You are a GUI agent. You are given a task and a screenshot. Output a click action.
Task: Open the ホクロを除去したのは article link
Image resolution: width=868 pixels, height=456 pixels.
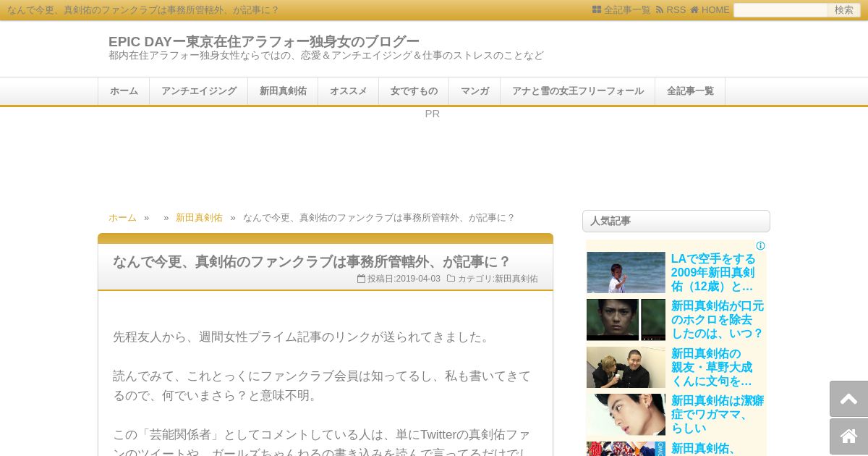[x=718, y=320]
